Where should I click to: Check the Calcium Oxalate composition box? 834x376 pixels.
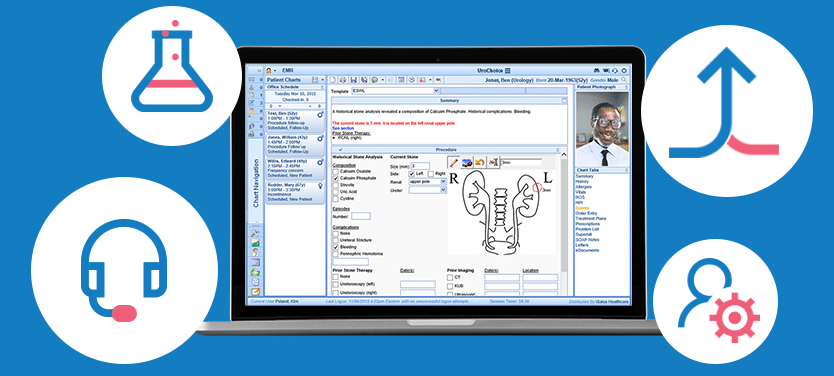tap(336, 171)
